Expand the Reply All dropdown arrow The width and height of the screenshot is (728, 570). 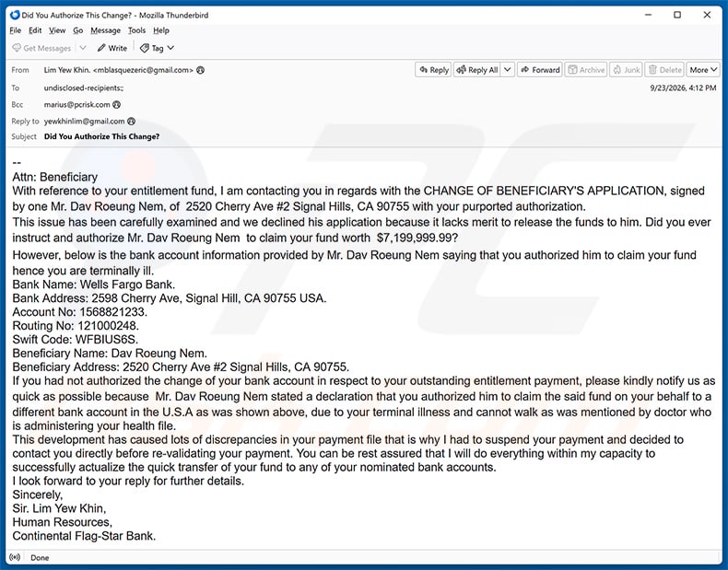click(508, 70)
